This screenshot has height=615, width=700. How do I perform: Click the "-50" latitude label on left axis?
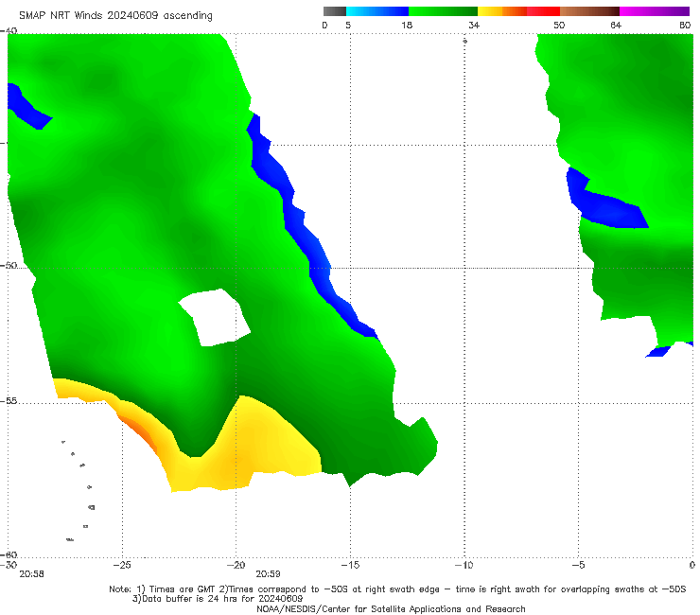coord(9,265)
